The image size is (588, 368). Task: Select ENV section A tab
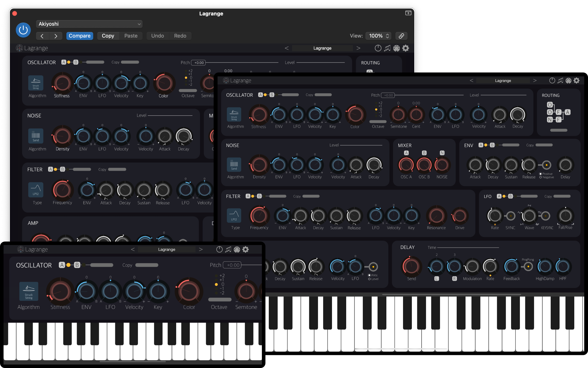click(481, 145)
